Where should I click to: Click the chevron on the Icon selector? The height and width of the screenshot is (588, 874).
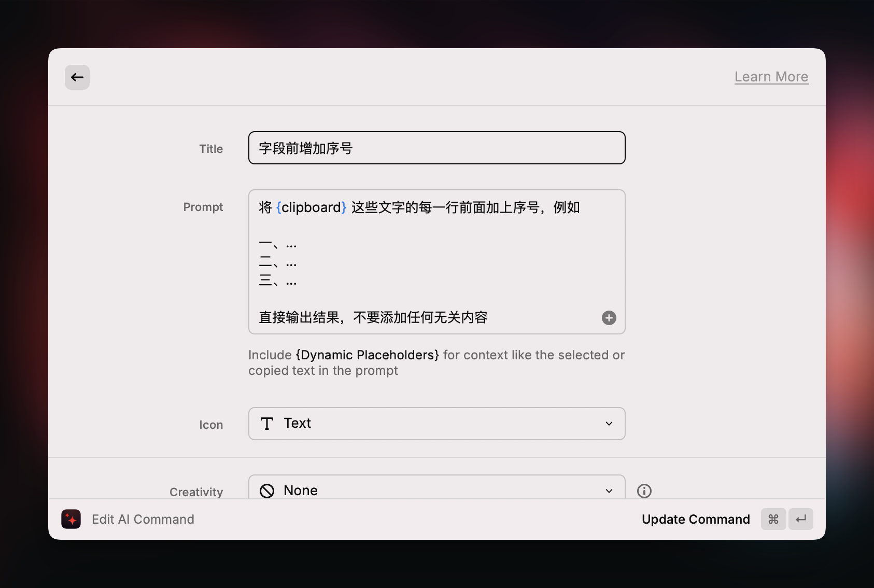pyautogui.click(x=609, y=424)
